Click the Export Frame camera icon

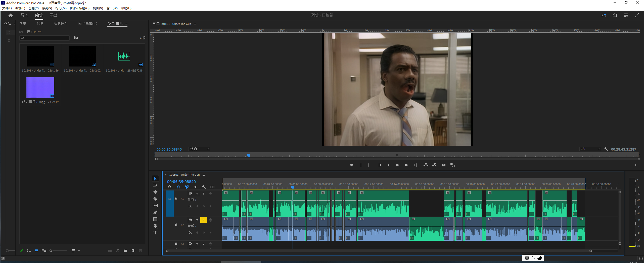(444, 165)
